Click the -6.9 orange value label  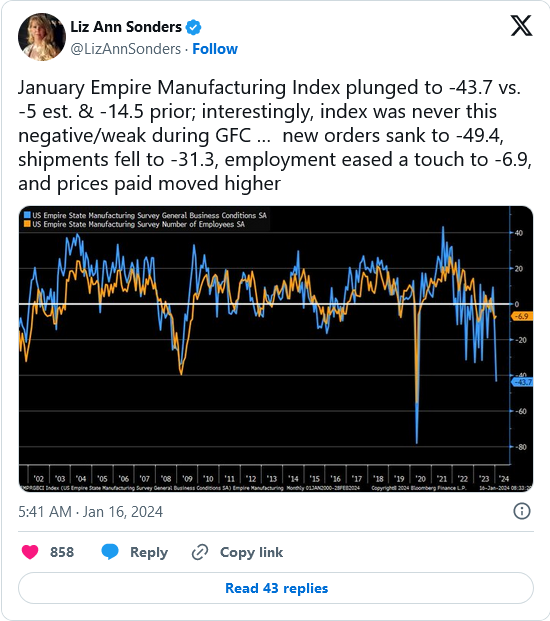(522, 316)
